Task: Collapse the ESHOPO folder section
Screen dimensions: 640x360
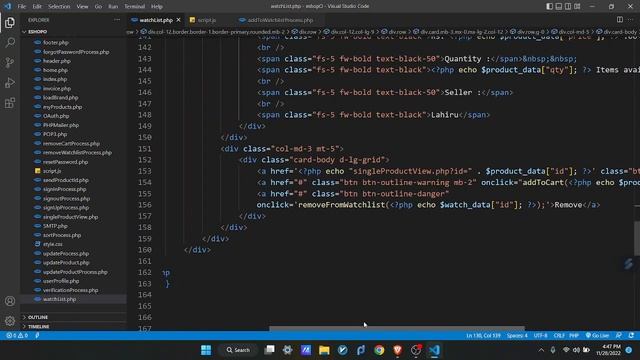Action: coord(73,31)
